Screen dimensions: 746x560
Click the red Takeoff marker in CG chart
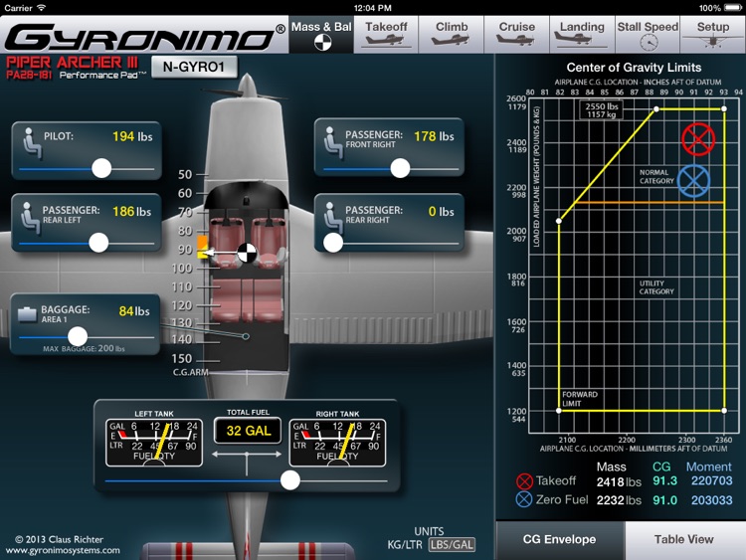click(698, 140)
